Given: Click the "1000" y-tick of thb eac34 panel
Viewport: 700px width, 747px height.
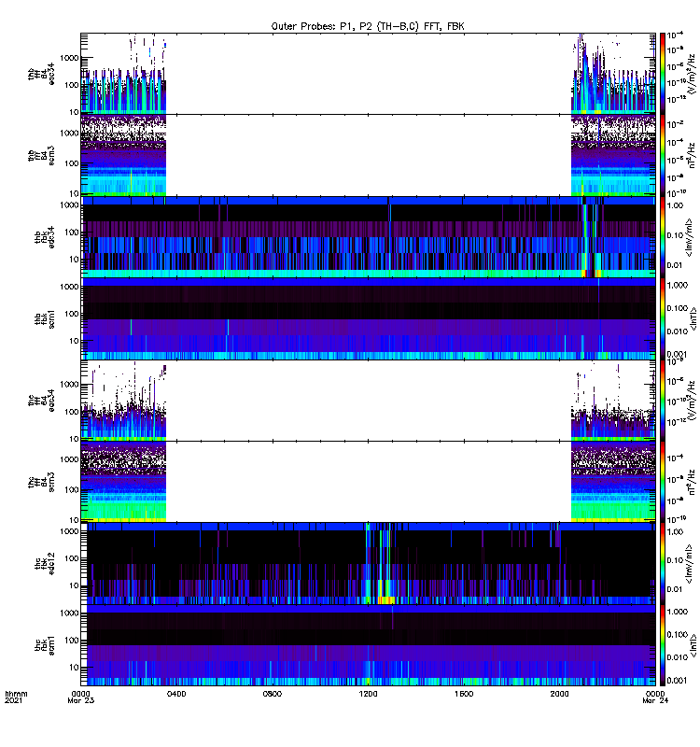Looking at the screenshot, I should [69, 58].
